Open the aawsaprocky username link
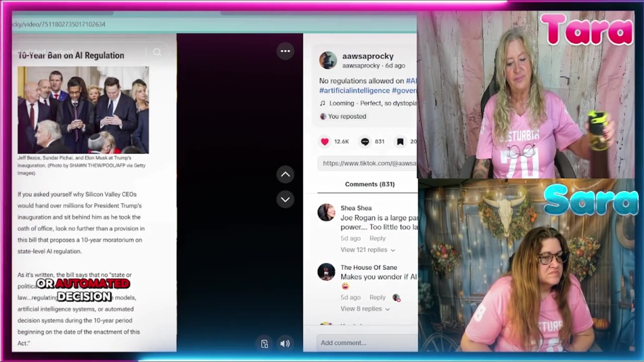This screenshot has width=644, height=362. tap(368, 56)
